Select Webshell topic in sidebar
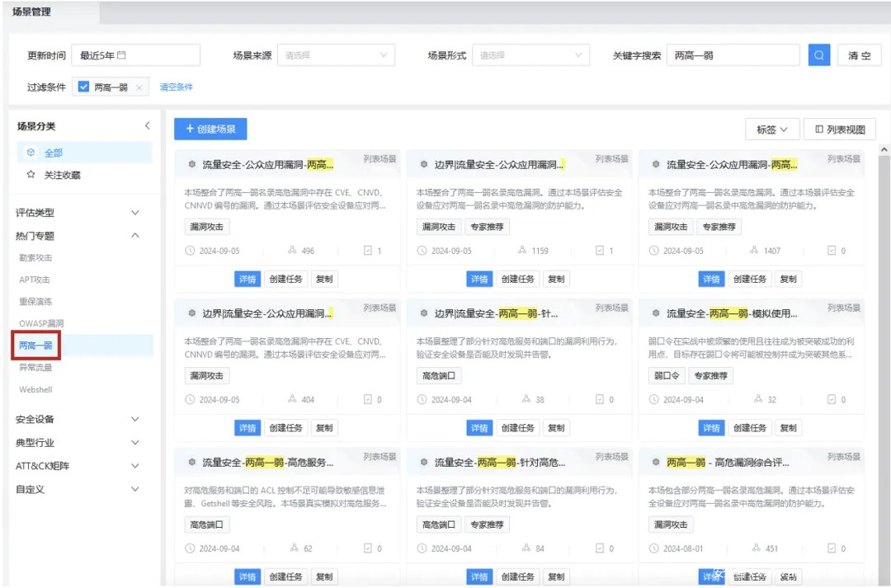The height and width of the screenshot is (588, 891). (x=36, y=389)
